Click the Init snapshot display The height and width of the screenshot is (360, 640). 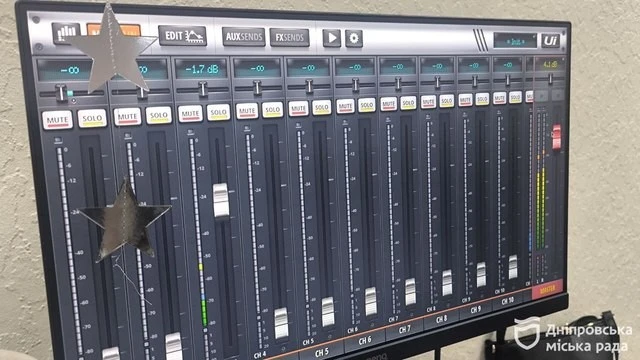(515, 41)
